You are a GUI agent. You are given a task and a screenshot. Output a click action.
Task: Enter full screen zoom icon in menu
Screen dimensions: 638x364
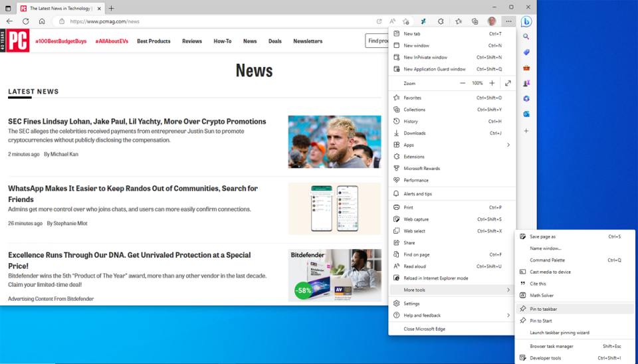coord(508,84)
